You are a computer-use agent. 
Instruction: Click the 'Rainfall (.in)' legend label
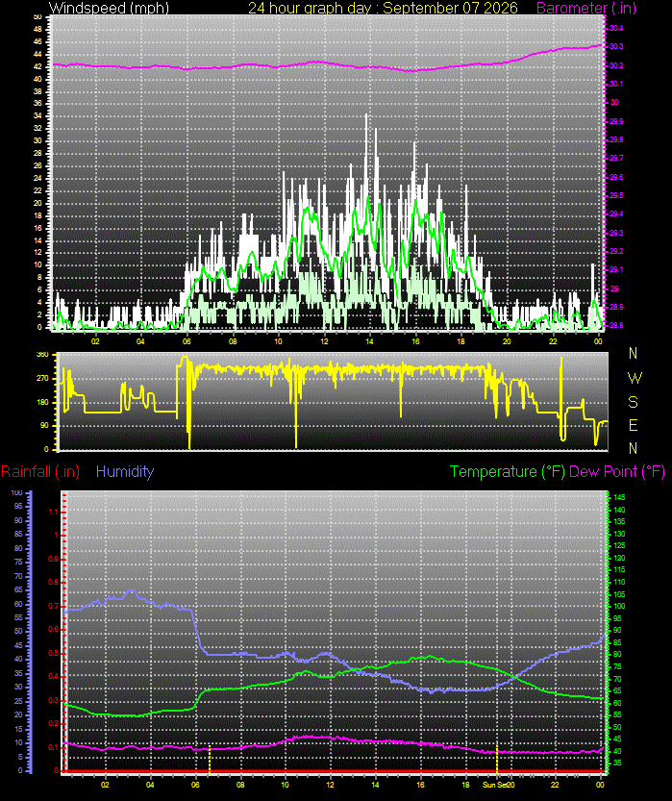[x=40, y=471]
